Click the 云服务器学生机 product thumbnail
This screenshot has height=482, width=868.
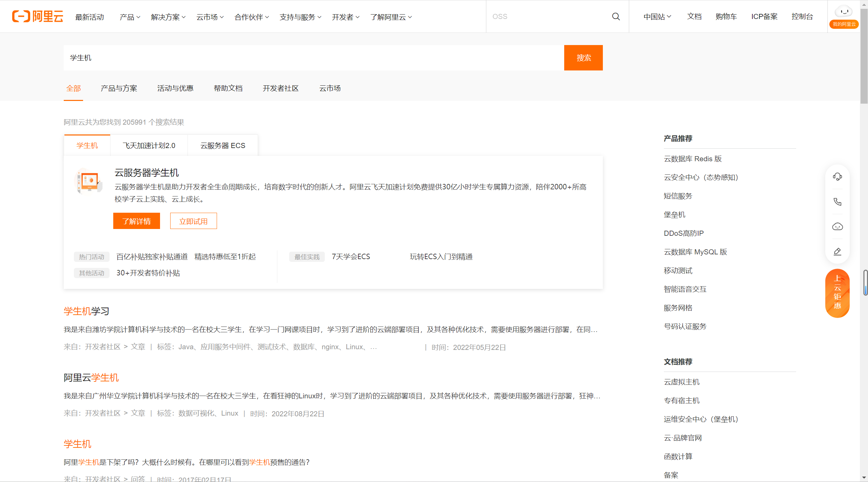click(89, 181)
